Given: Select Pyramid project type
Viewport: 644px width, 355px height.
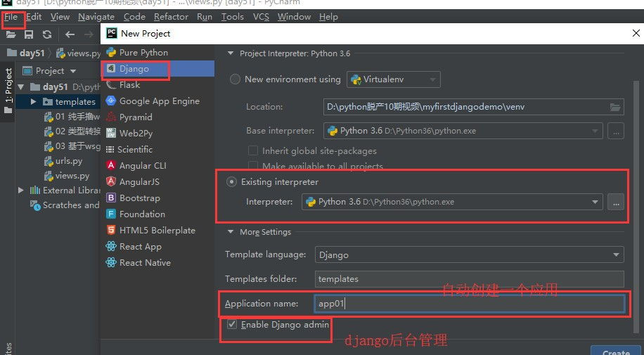Looking at the screenshot, I should (157, 117).
